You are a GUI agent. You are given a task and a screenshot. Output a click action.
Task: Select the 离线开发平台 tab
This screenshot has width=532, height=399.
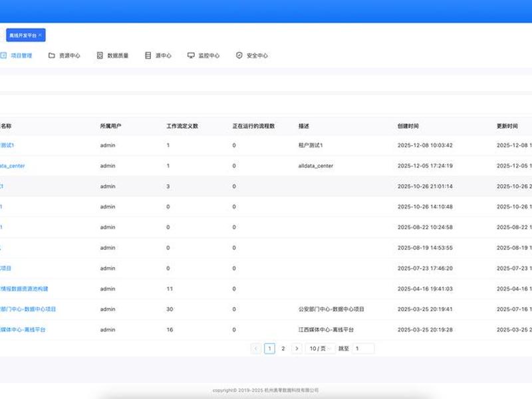click(26, 35)
